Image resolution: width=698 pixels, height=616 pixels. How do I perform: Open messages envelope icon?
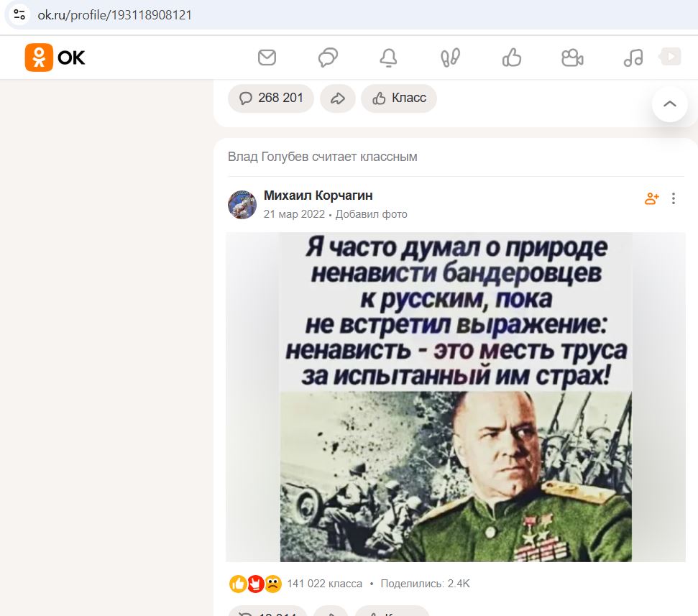[x=267, y=58]
